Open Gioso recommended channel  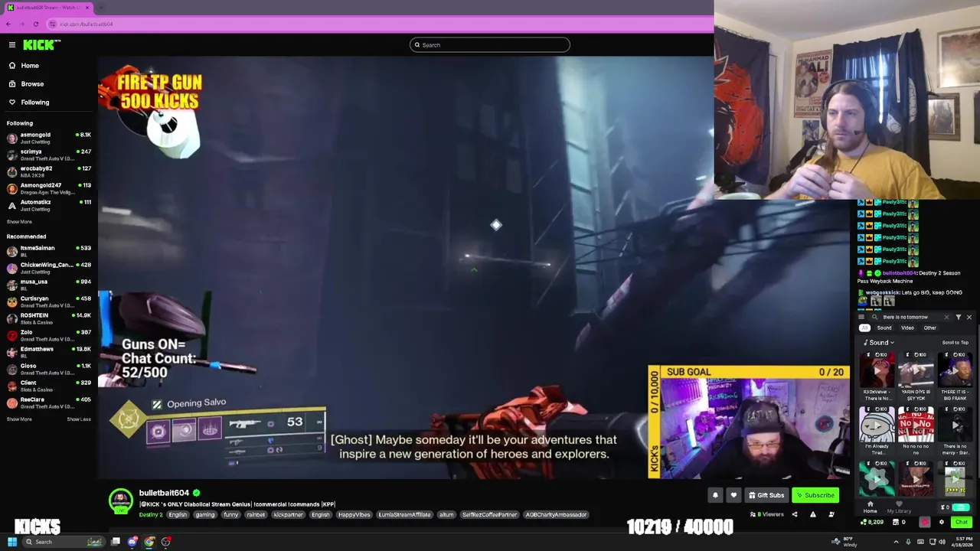[x=49, y=369]
